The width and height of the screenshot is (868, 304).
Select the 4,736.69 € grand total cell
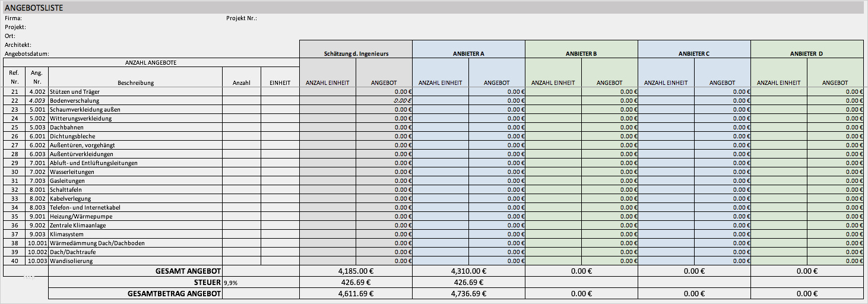(x=468, y=294)
